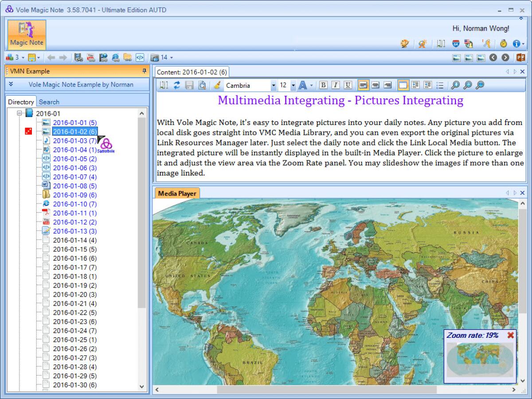Collapse the 2016-01 tree node
The width and height of the screenshot is (532, 399).
[20, 113]
